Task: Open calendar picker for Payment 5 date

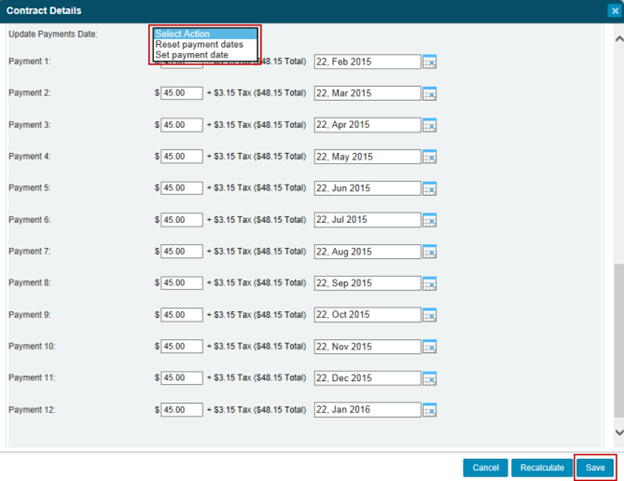Action: (x=430, y=188)
